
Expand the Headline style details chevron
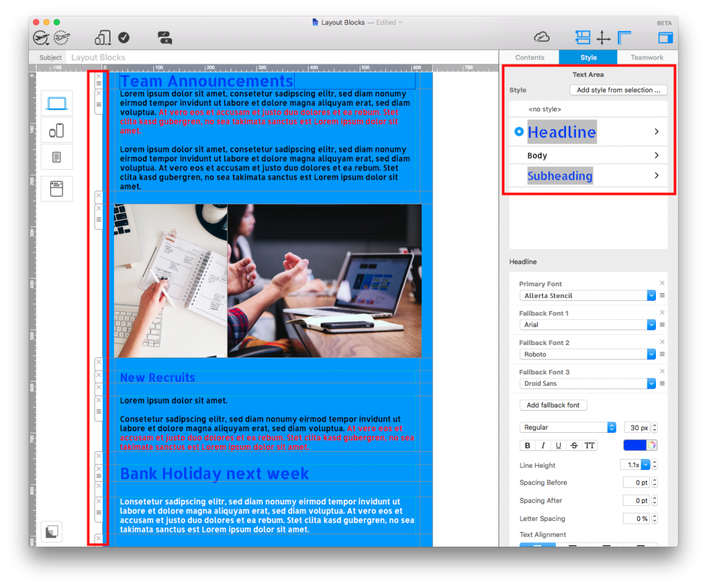coord(657,132)
